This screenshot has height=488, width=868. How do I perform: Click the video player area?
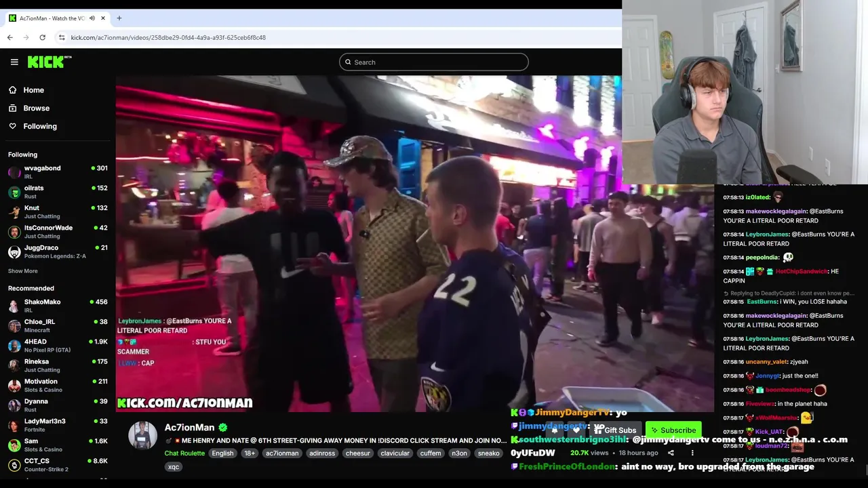click(414, 243)
